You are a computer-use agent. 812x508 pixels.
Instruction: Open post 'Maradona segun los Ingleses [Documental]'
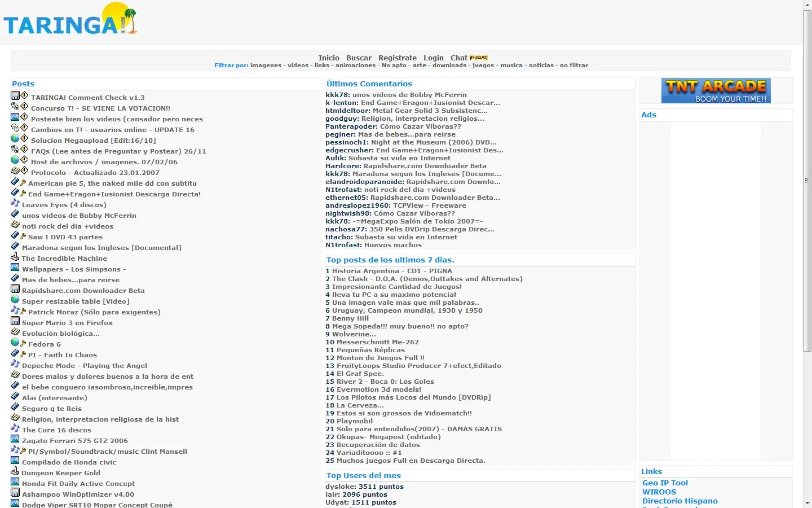[x=101, y=248]
